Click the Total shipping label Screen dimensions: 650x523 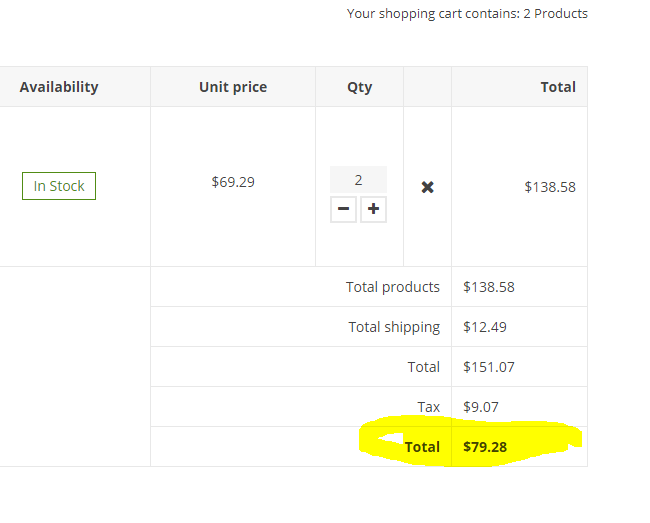393,327
